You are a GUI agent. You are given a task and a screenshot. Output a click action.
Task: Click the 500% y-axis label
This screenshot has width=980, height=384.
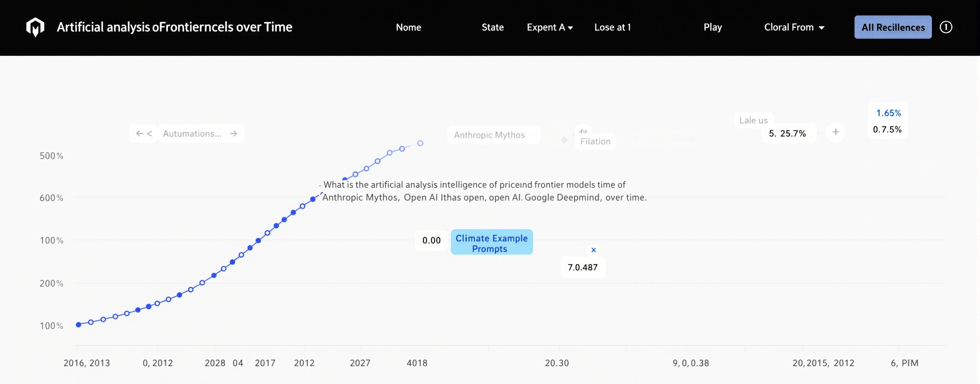click(x=51, y=156)
